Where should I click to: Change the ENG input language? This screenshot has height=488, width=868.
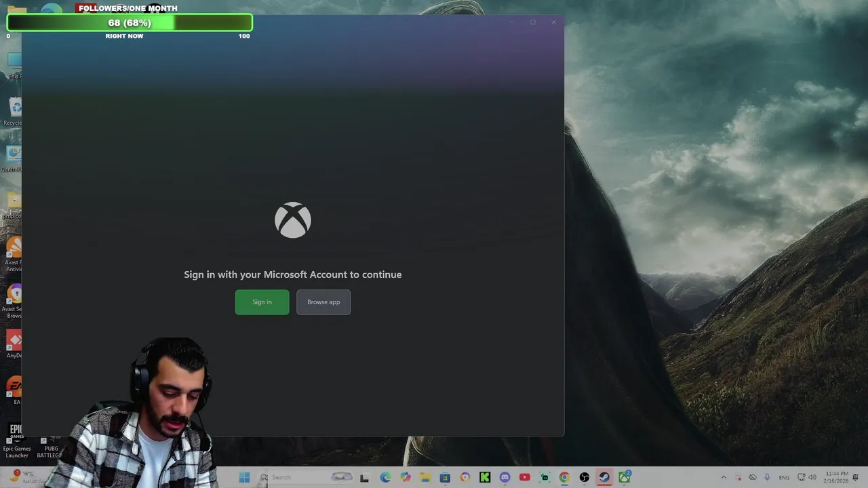point(784,477)
